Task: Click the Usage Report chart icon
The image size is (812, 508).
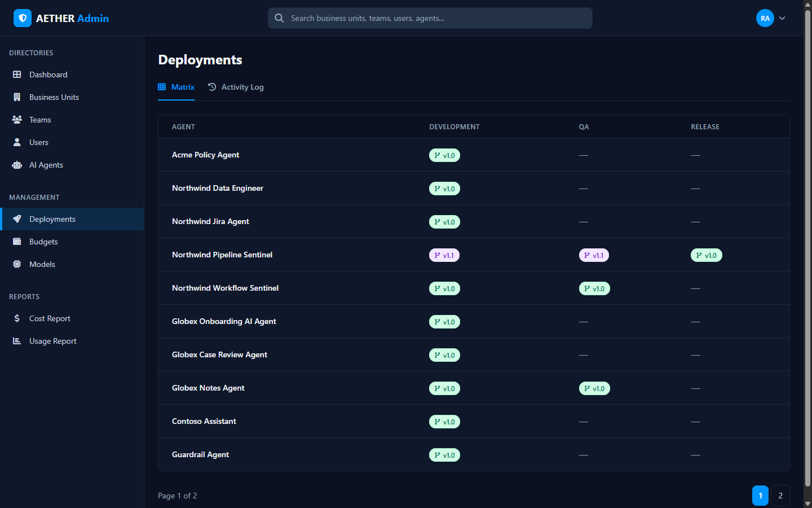Action: [x=17, y=341]
